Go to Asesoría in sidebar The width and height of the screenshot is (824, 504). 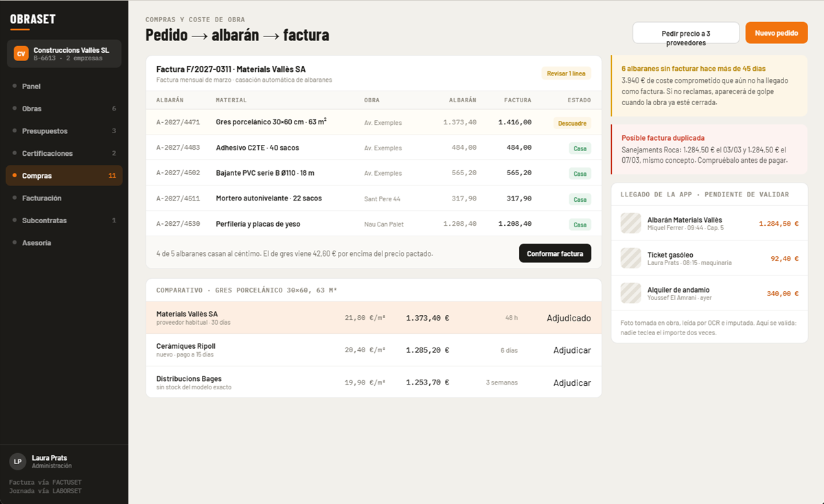coord(64,242)
